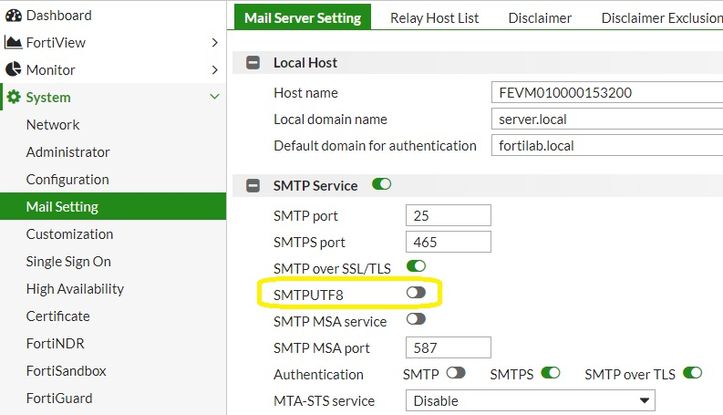Disable SMTP over SSL/TLS switch
The image size is (723, 415).
tap(416, 266)
